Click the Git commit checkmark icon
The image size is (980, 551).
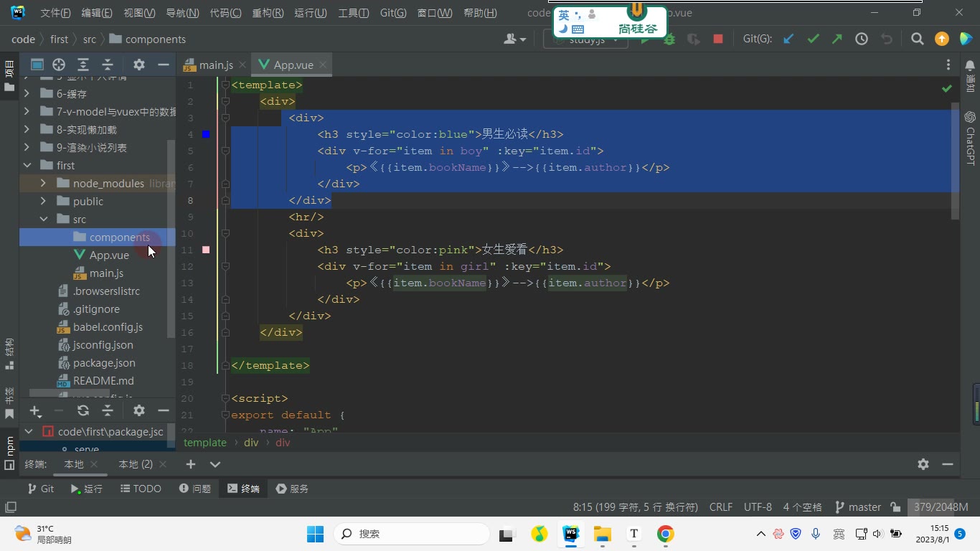tap(813, 39)
